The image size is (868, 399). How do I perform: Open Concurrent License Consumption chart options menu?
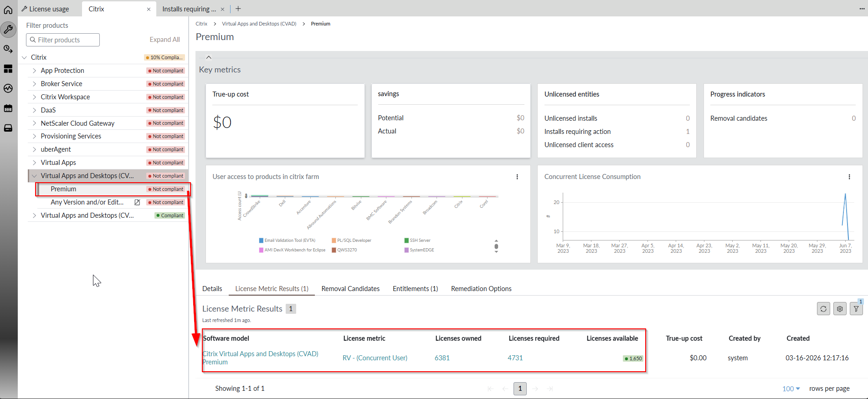(x=849, y=177)
